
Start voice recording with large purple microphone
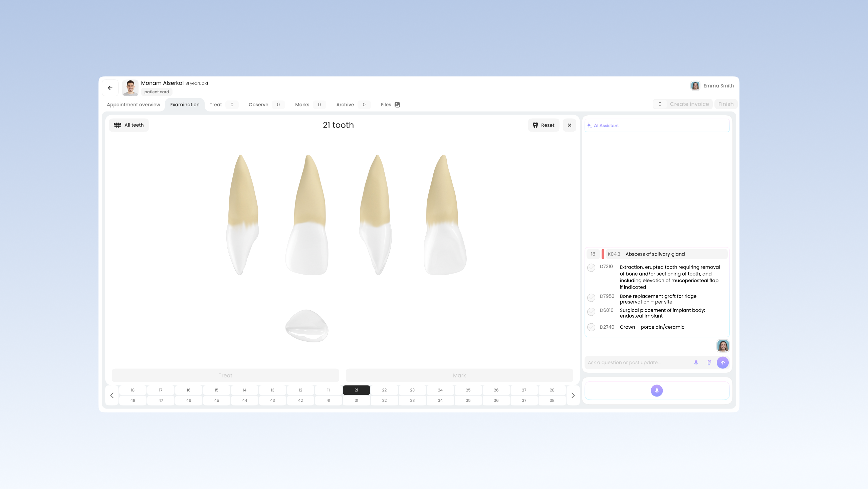pos(657,391)
